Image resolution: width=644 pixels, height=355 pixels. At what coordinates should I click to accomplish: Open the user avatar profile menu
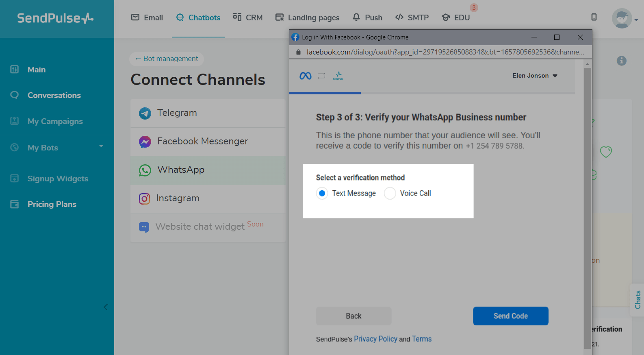pos(622,18)
